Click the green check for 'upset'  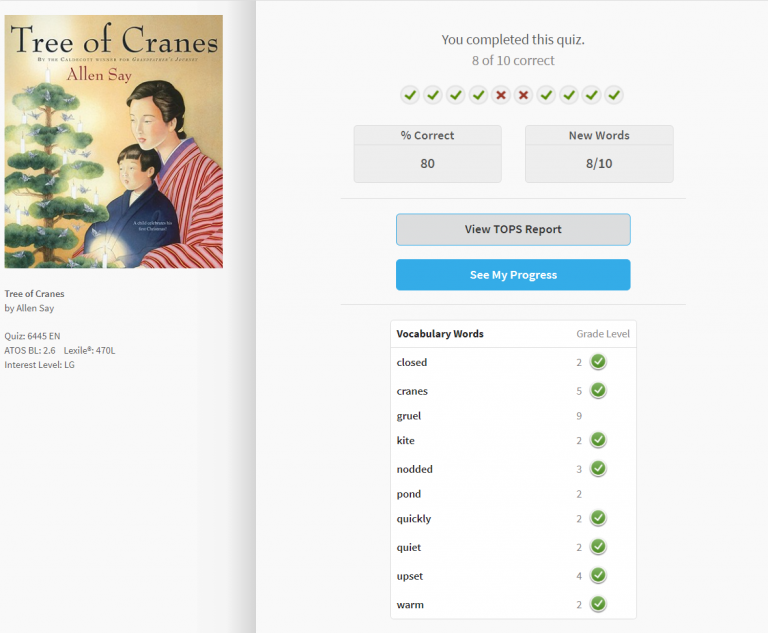pyautogui.click(x=598, y=575)
